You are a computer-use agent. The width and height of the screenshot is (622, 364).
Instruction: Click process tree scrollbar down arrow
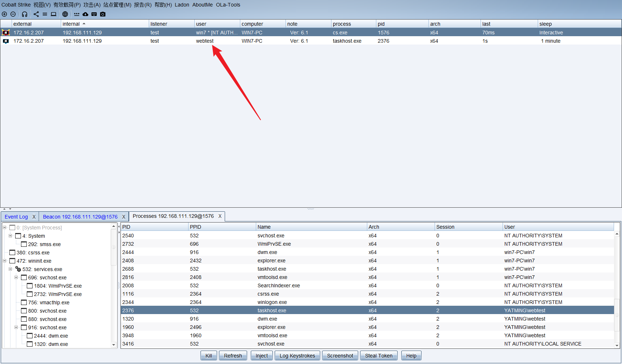coord(114,345)
